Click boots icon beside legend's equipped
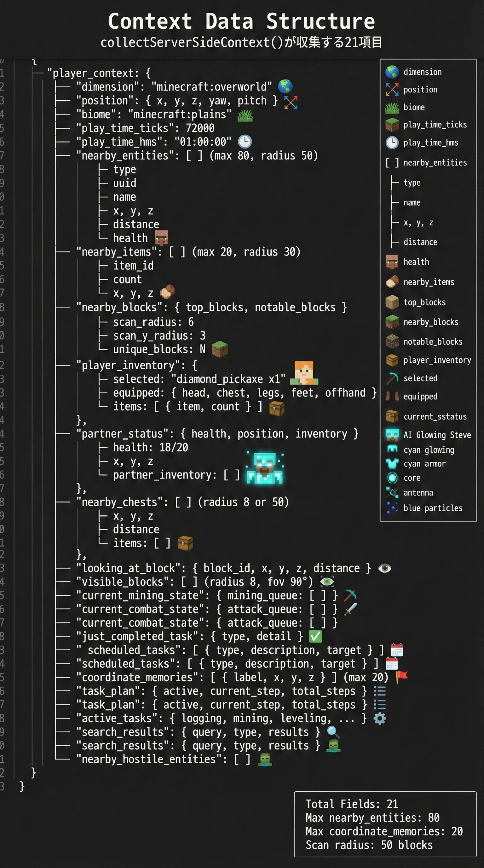The image size is (484, 868). pos(392,396)
